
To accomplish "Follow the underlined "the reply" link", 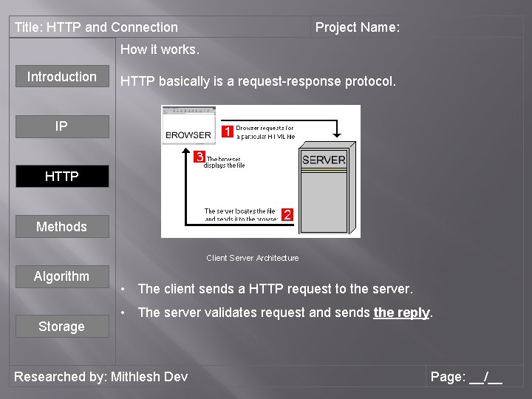I will pyautogui.click(x=401, y=313).
